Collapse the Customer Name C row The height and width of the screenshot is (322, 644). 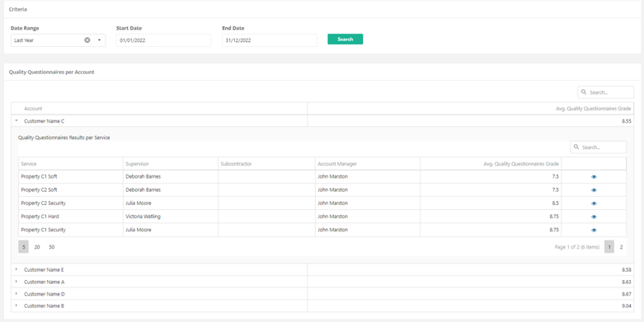click(x=16, y=121)
